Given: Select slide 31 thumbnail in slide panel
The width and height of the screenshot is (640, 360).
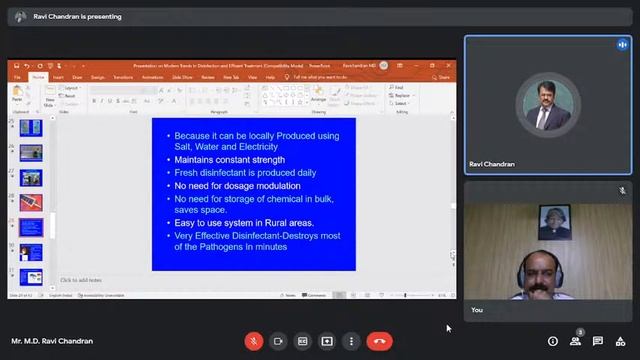Looking at the screenshot, I should coord(31,278).
